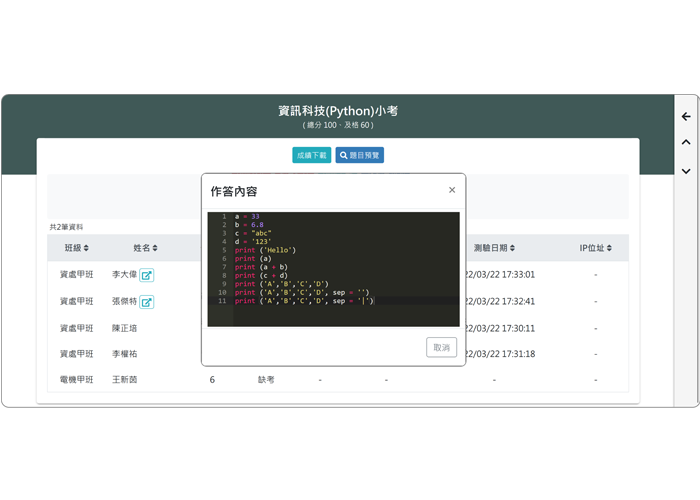Click code line 5 print ('Hello')

point(266,250)
